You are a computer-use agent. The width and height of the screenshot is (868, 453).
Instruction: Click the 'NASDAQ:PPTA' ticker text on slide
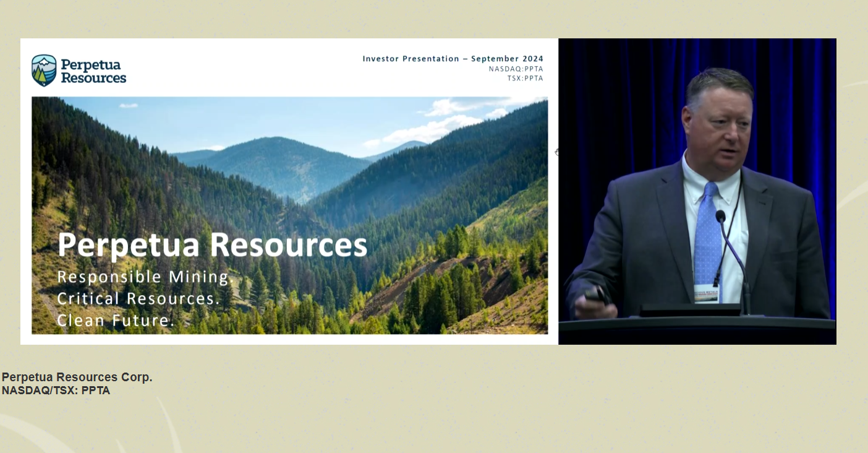pyautogui.click(x=516, y=69)
